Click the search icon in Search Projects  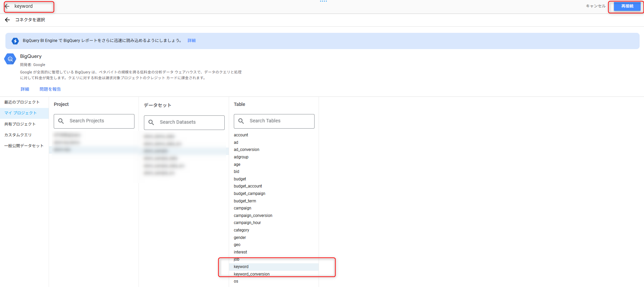pyautogui.click(x=61, y=121)
